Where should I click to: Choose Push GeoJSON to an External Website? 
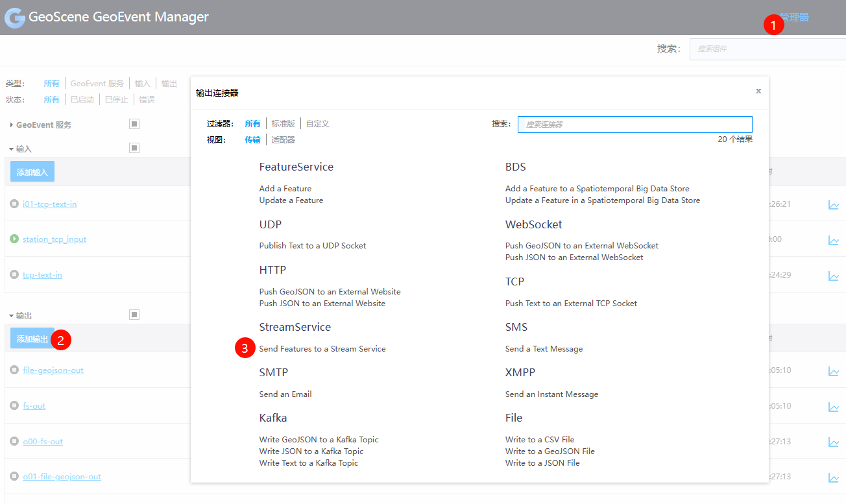coord(330,292)
